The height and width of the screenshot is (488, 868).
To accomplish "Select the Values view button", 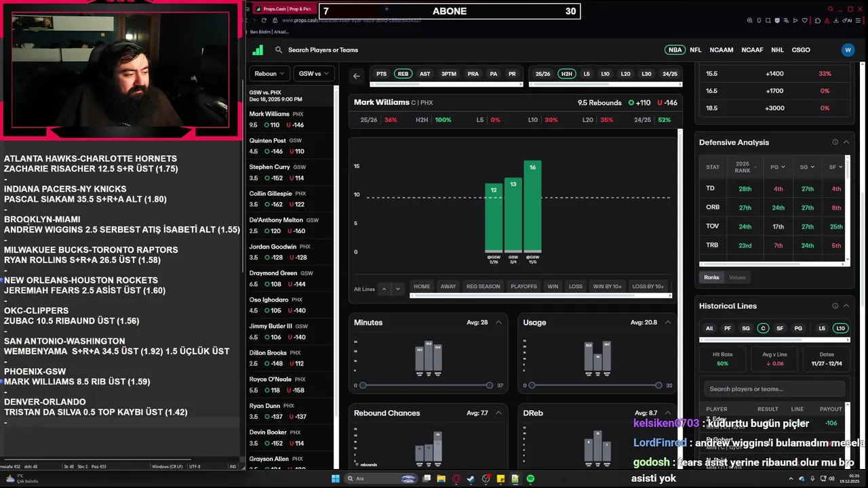I will (x=737, y=277).
